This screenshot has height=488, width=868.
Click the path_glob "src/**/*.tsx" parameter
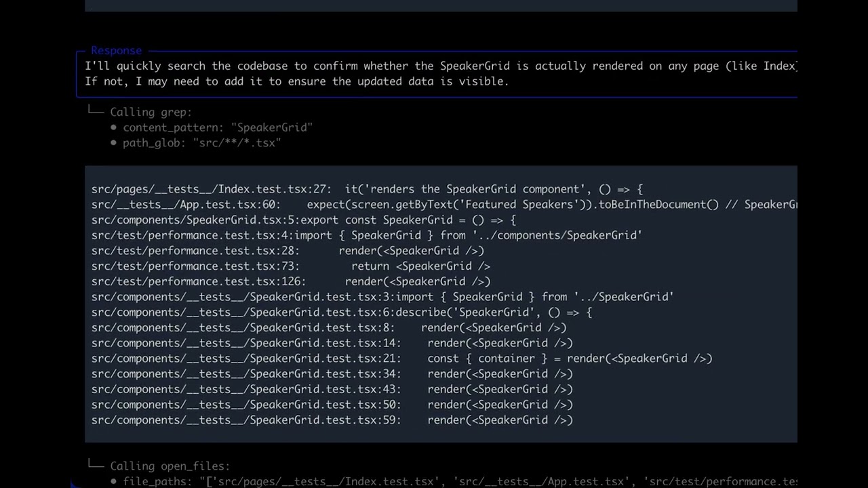201,143
